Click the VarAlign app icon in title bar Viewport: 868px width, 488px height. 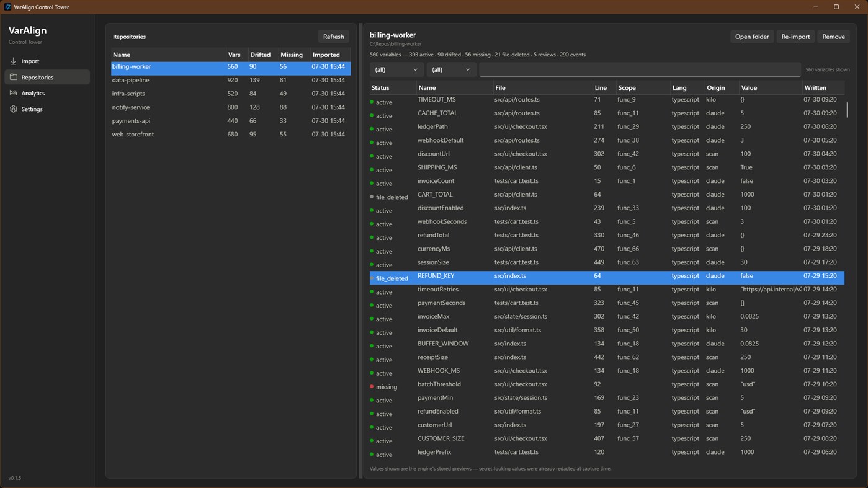(7, 7)
